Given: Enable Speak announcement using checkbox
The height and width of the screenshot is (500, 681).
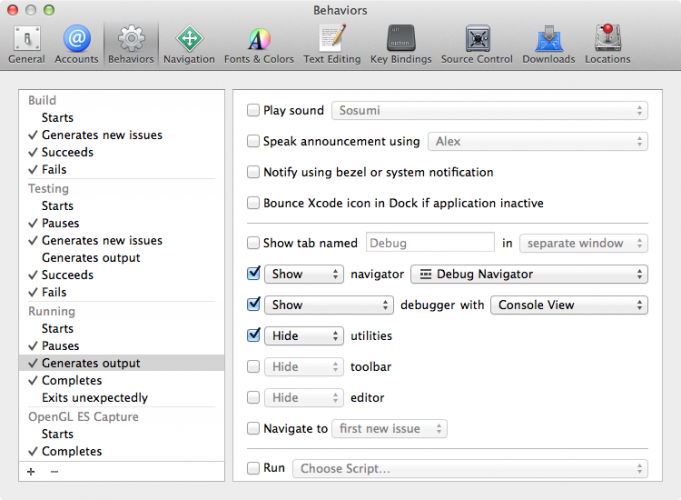Looking at the screenshot, I should pos(253,141).
